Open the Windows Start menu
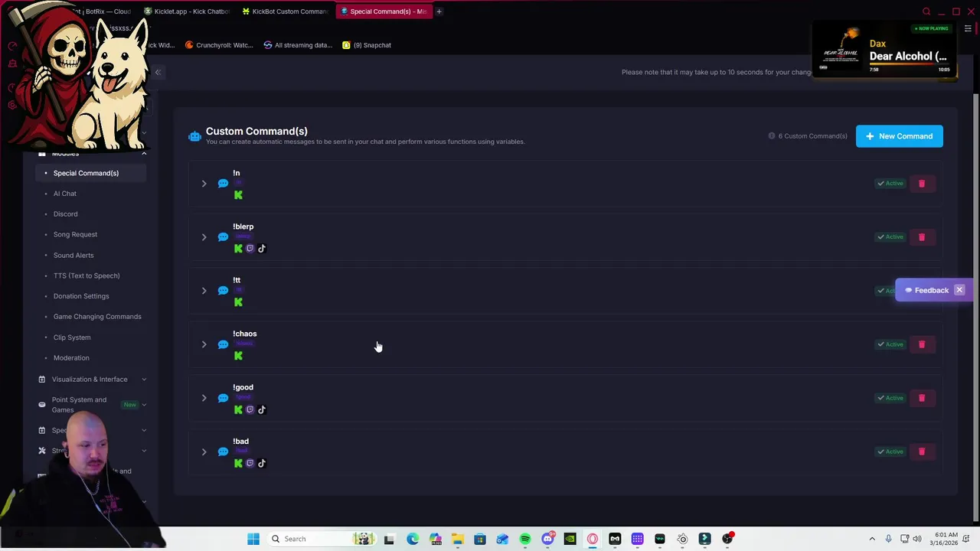 253,539
